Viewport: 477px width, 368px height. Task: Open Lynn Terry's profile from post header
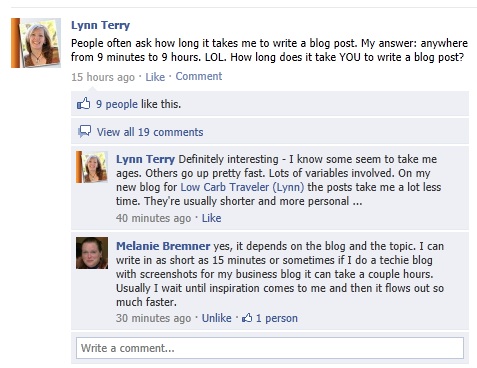click(x=100, y=26)
